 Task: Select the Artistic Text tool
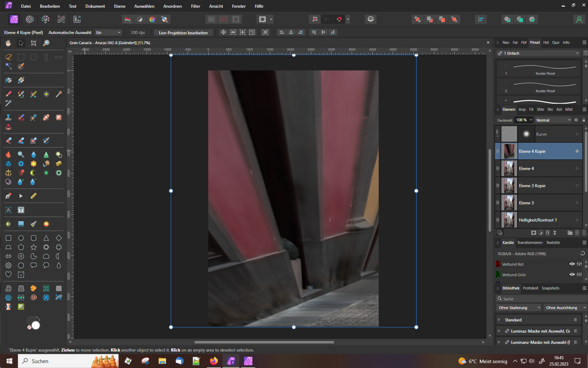(x=8, y=210)
